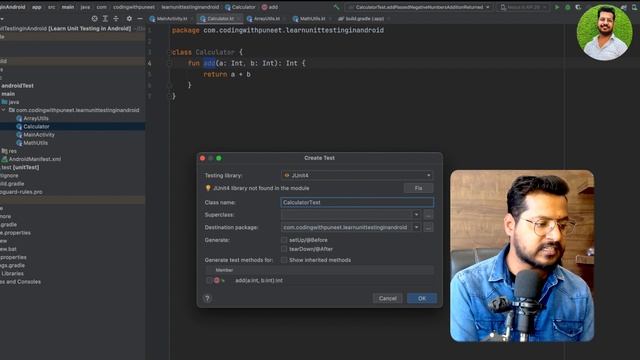This screenshot has width=640, height=360.
Task: Click the 'class Calculator' declaration line
Action: [x=207, y=52]
